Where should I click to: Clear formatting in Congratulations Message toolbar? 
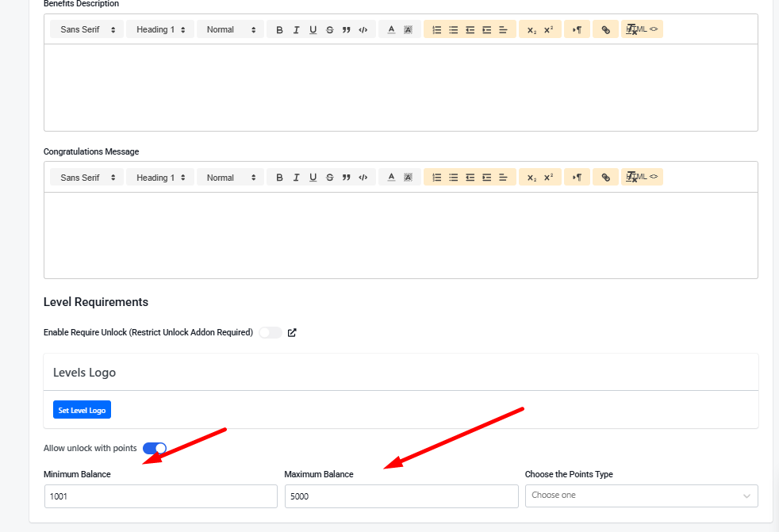point(631,178)
